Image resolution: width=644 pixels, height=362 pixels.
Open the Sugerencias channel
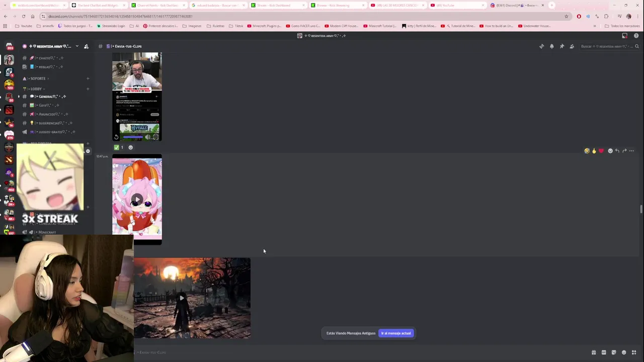pos(48,123)
